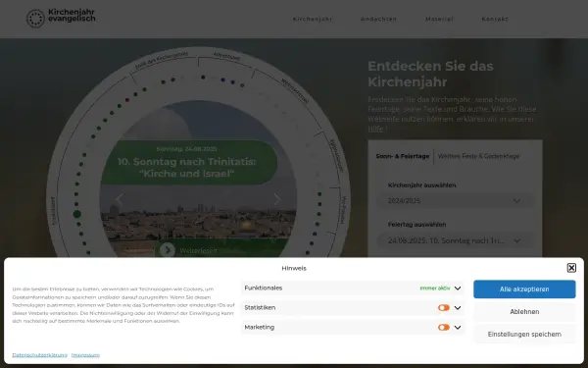Image resolution: width=588 pixels, height=368 pixels.
Task: Click the 'immer aktiv' label for Funktionales
Action: (434, 288)
